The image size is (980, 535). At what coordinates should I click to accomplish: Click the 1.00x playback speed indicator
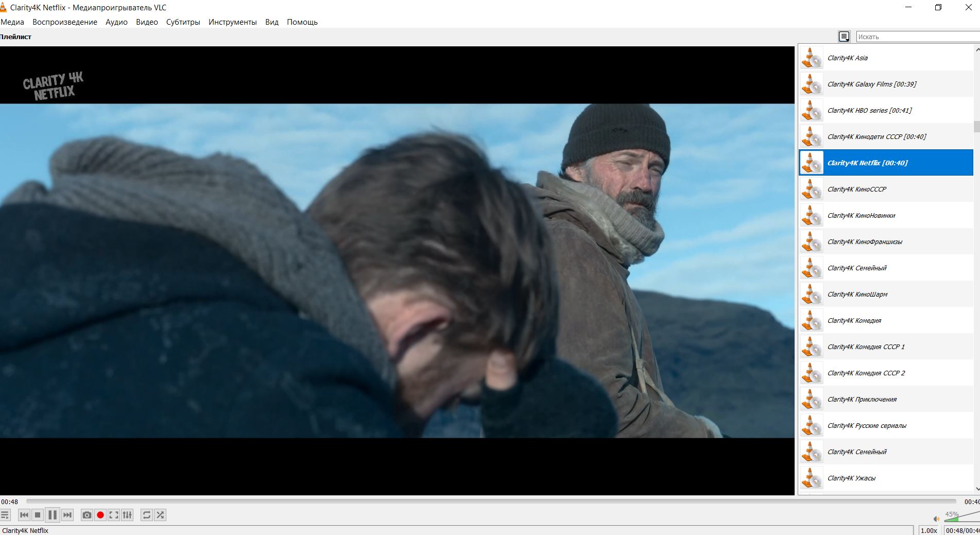point(929,530)
